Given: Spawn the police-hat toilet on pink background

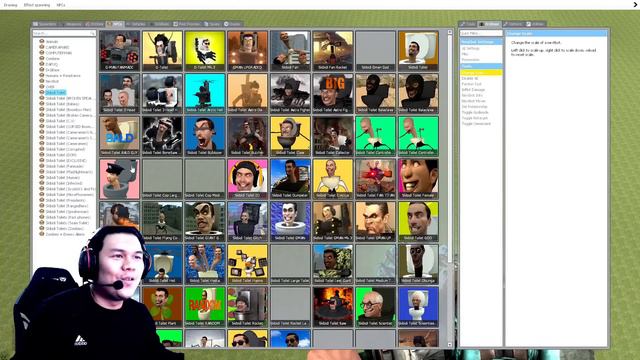Looking at the screenshot, I should click(x=120, y=179).
